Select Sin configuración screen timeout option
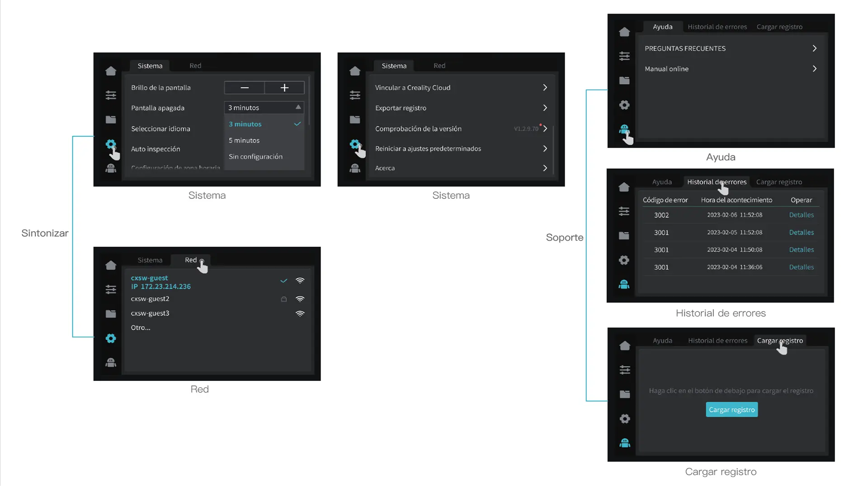Viewport: 868px width, 488px height. (x=255, y=156)
